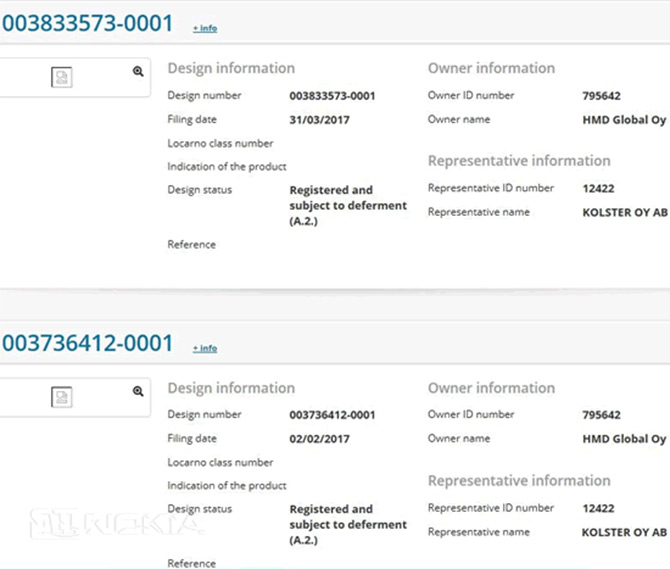
Task: Click owner name HMD Global Oy in first record
Action: click(x=624, y=120)
